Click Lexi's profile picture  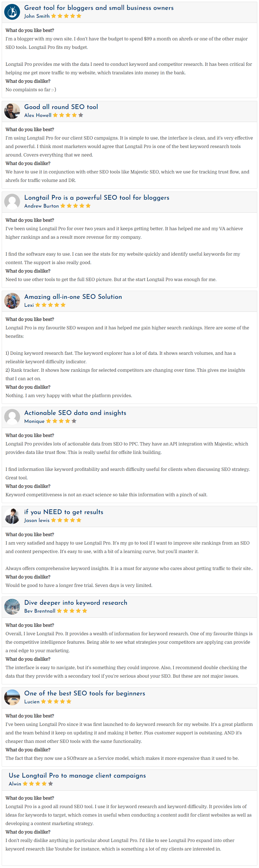tap(12, 301)
